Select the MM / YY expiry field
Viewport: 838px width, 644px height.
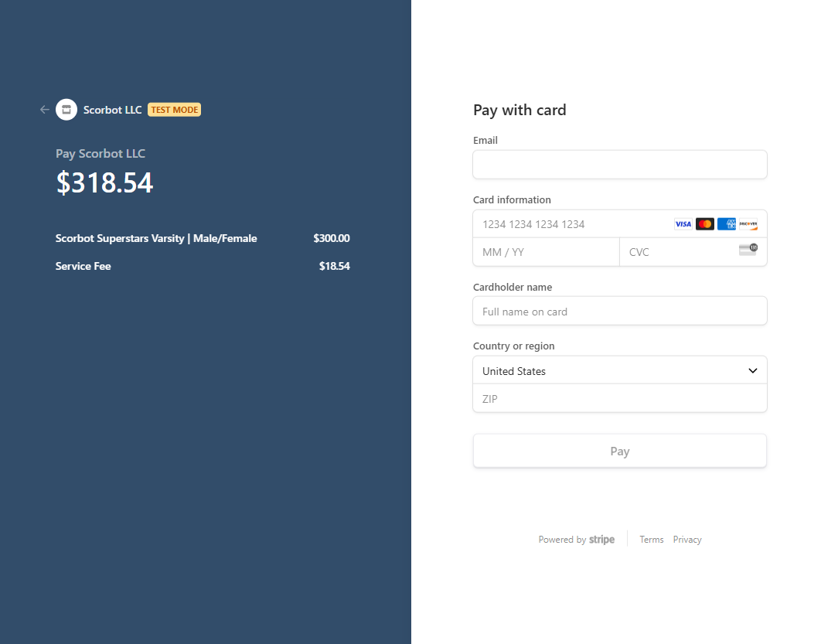546,252
